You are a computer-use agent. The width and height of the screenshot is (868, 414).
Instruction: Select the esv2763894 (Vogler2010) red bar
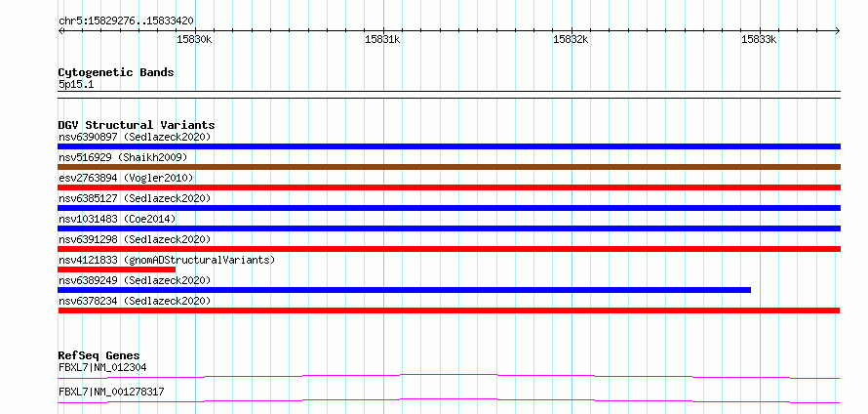449,187
